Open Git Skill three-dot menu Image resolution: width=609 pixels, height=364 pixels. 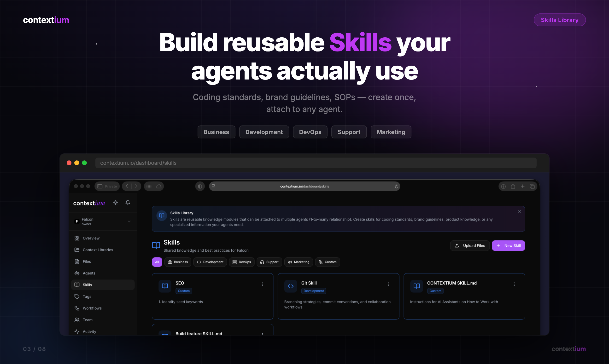pyautogui.click(x=388, y=284)
